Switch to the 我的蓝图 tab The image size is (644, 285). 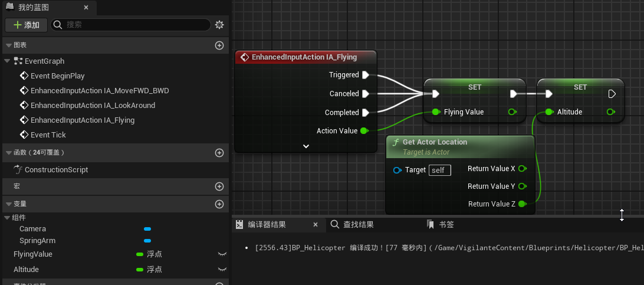point(48,8)
